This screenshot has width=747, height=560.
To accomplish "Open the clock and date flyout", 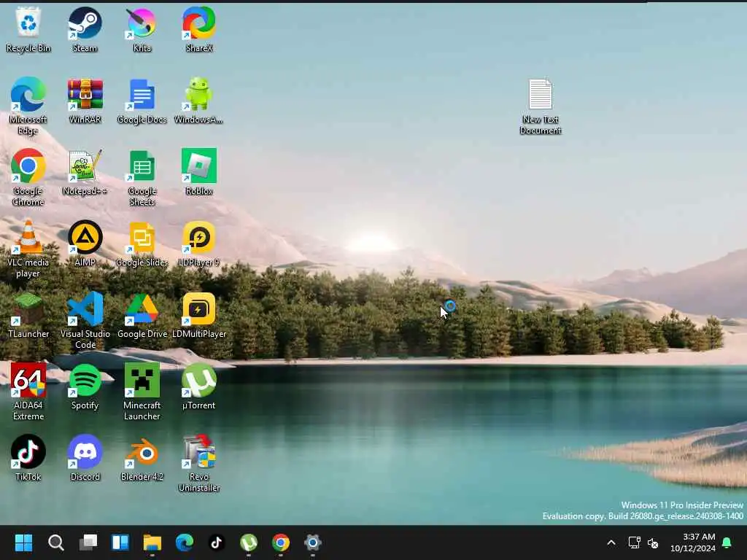I will (x=693, y=542).
